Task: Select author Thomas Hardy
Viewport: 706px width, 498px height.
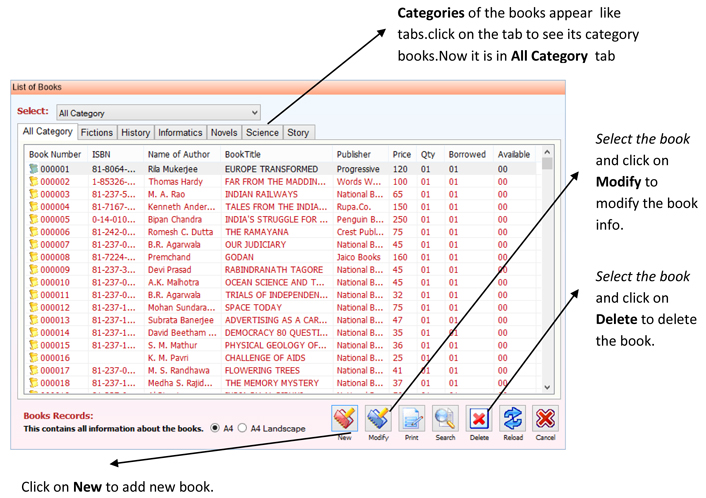Action: (176, 181)
